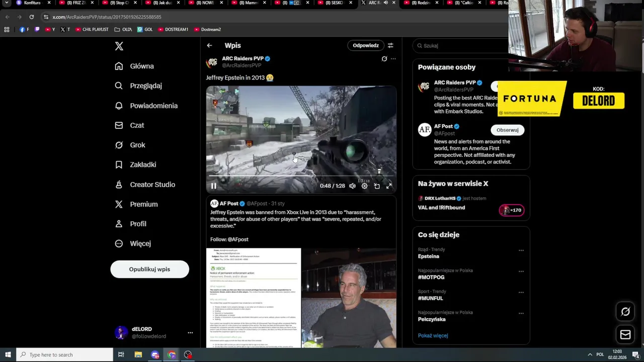Open the floating Grok button
Image resolution: width=644 pixels, height=362 pixels.
point(625,312)
